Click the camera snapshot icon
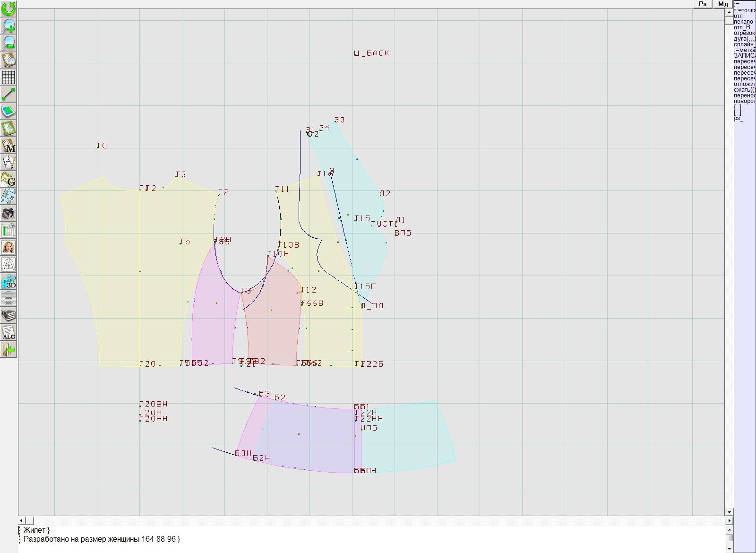The height and width of the screenshot is (553, 756). tap(9, 213)
